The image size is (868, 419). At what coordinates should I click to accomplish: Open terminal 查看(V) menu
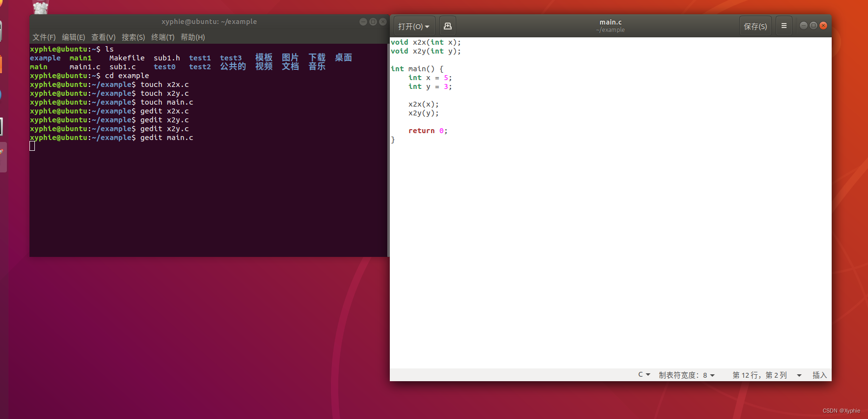pyautogui.click(x=104, y=37)
